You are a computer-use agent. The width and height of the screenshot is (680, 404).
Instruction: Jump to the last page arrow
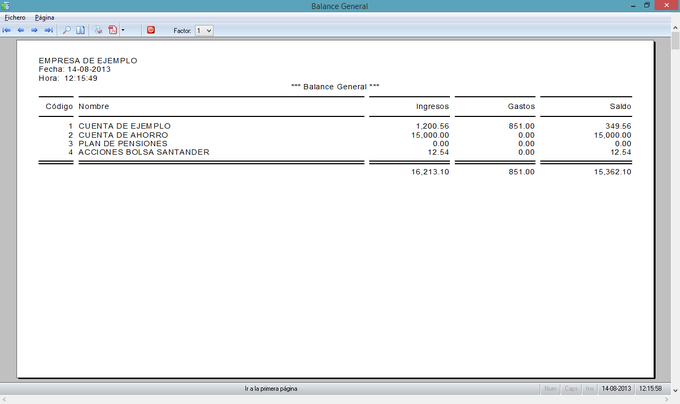click(x=49, y=30)
